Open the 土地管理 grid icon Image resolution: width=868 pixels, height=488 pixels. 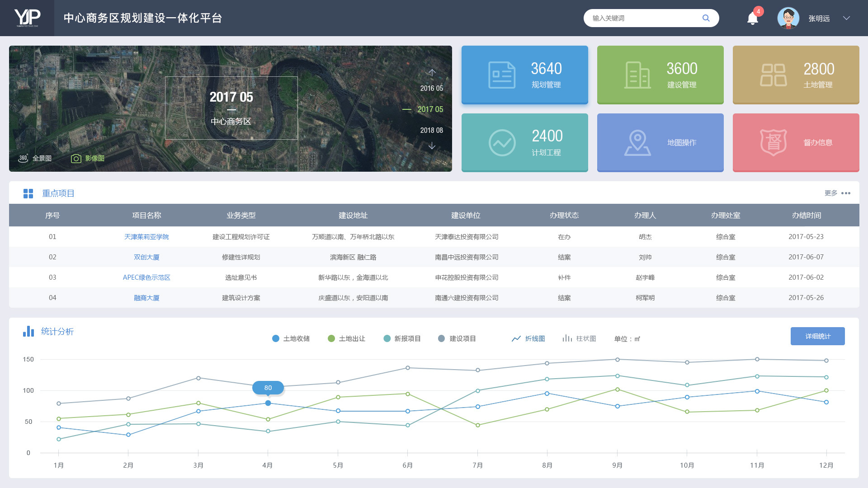[773, 75]
